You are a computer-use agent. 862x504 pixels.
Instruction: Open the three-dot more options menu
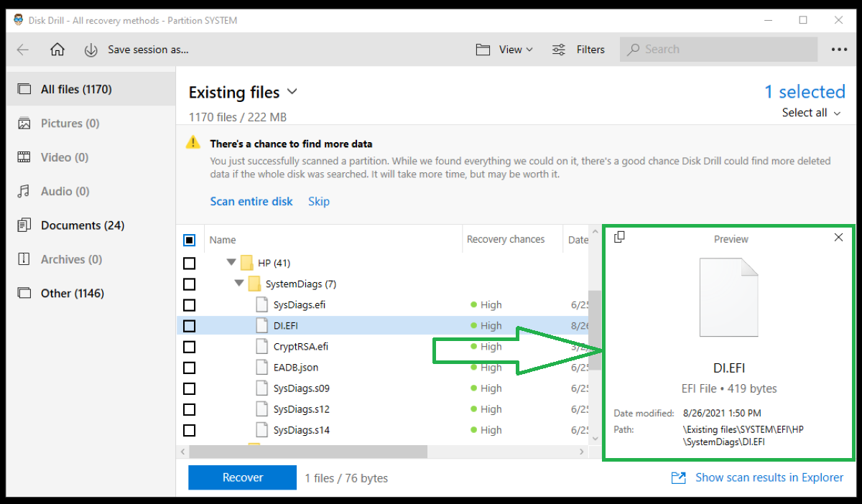[x=840, y=50]
